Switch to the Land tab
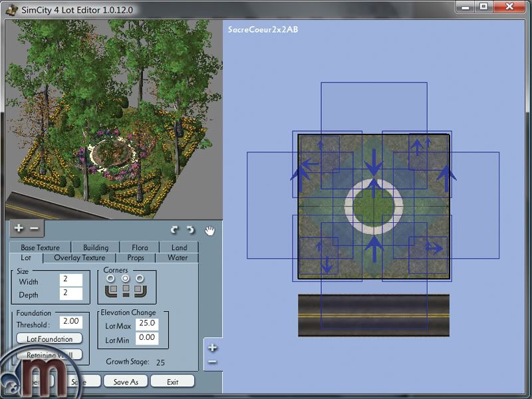This screenshot has height=399, width=532. click(x=179, y=247)
